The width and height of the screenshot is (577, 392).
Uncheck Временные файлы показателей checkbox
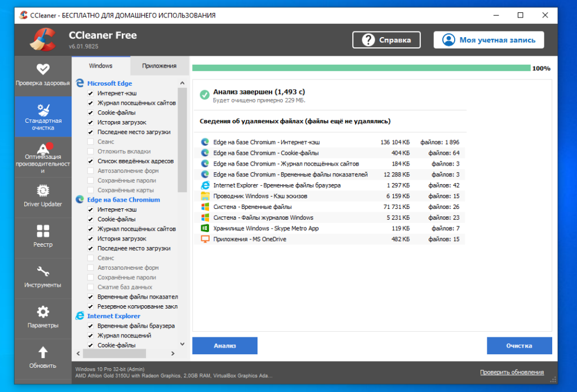click(91, 297)
